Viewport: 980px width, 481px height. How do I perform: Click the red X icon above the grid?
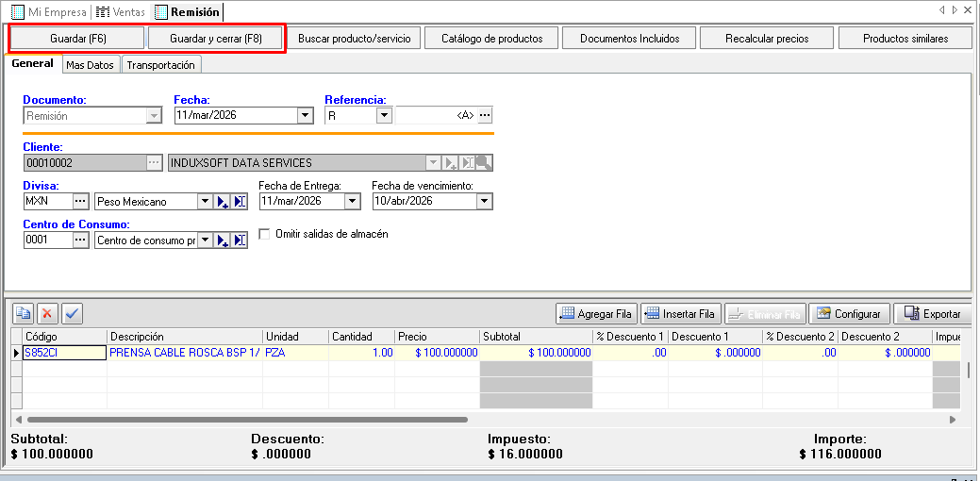tap(47, 313)
